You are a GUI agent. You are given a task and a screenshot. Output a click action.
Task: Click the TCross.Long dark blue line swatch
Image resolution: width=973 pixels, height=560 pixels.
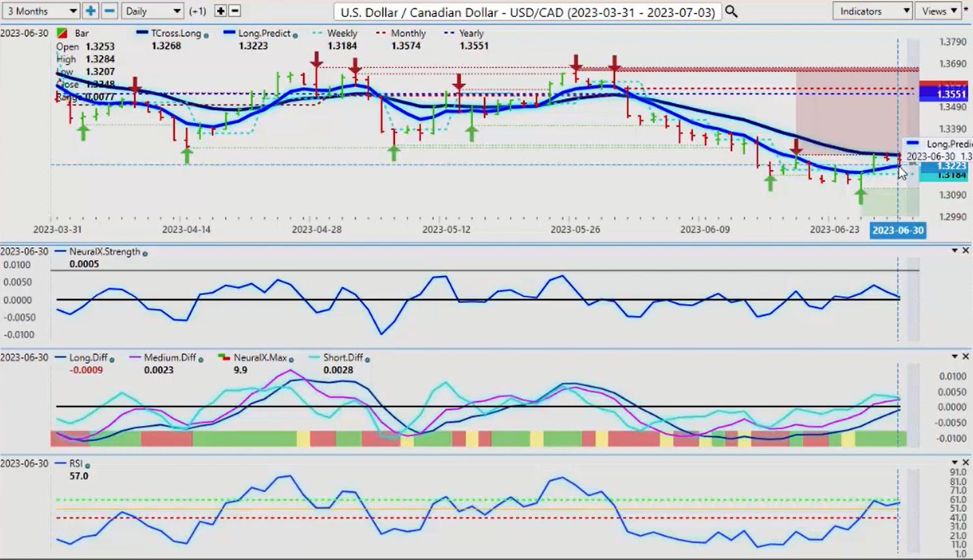pyautogui.click(x=143, y=33)
